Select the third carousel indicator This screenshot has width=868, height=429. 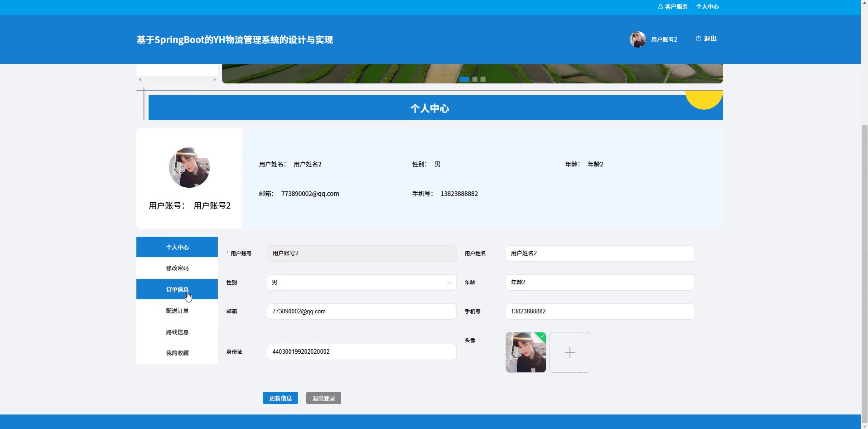(483, 79)
